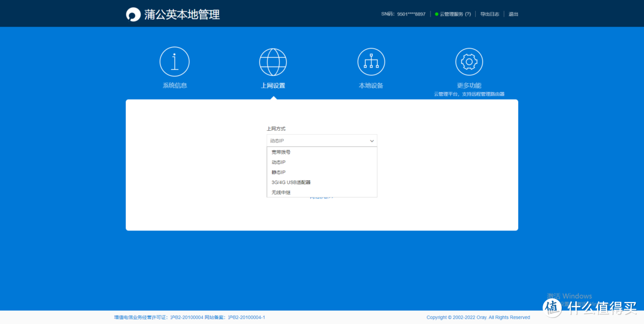Open the 沪B2-20100004 license link in footer
Screen dimensions: 644x324
[187, 317]
